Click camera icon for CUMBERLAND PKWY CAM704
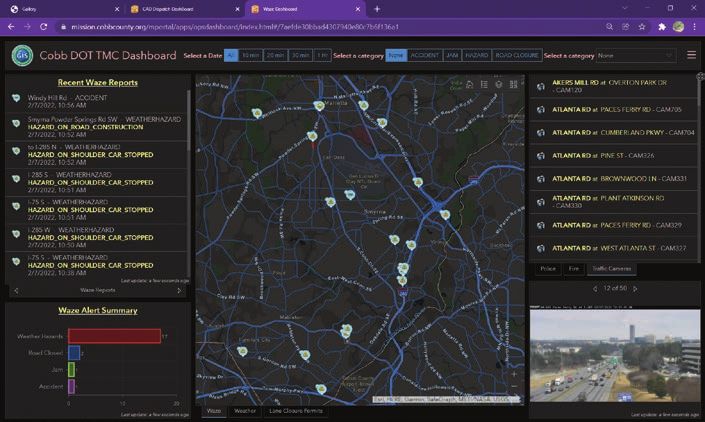Screen dimensions: 705x422 [x=541, y=133]
